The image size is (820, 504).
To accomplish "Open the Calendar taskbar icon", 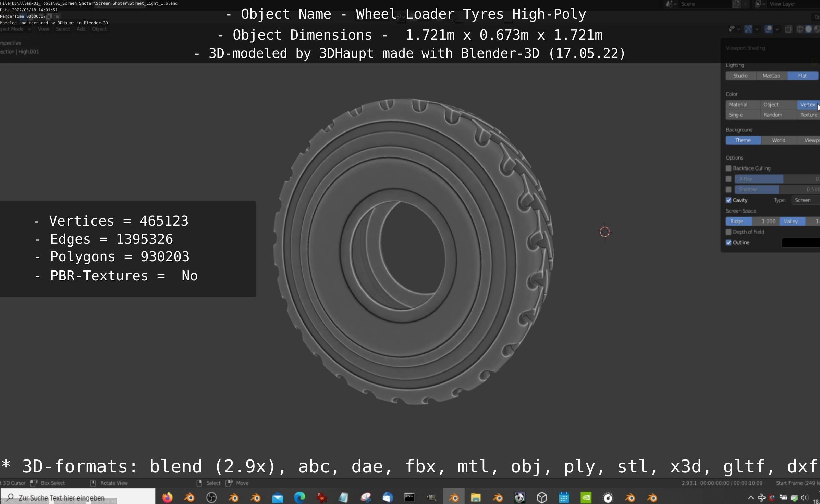I will click(564, 497).
